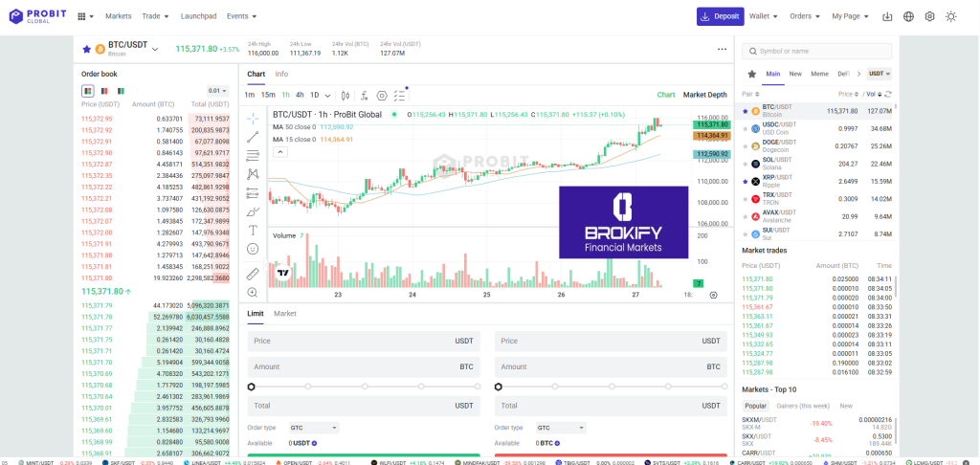Collapse the indicator legend arrow

(279, 151)
